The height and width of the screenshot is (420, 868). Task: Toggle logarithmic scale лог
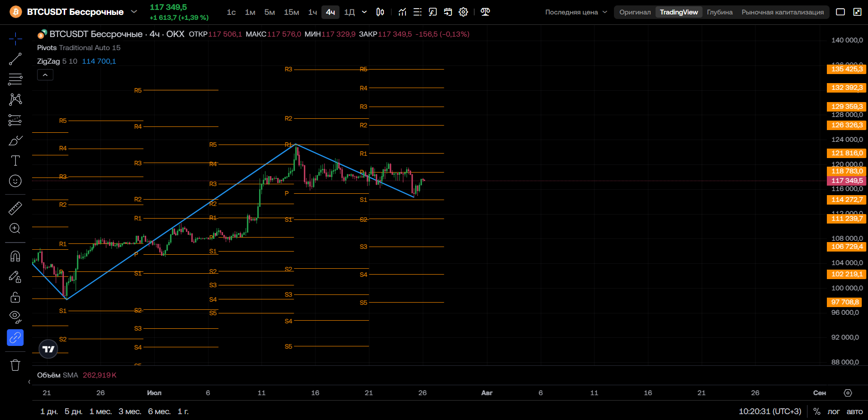[834, 411]
